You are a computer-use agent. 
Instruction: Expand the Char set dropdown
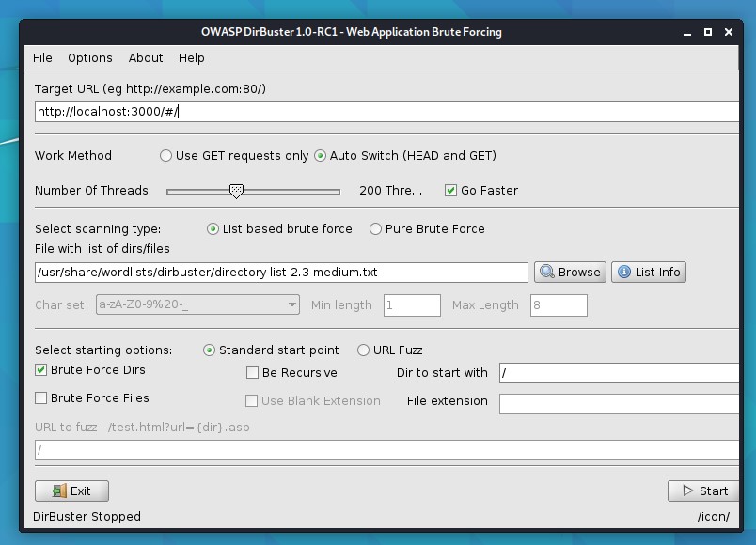coord(291,304)
